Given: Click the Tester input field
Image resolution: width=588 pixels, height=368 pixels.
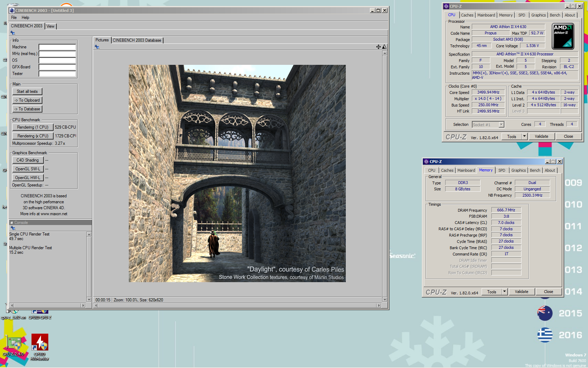Looking at the screenshot, I should coord(57,74).
